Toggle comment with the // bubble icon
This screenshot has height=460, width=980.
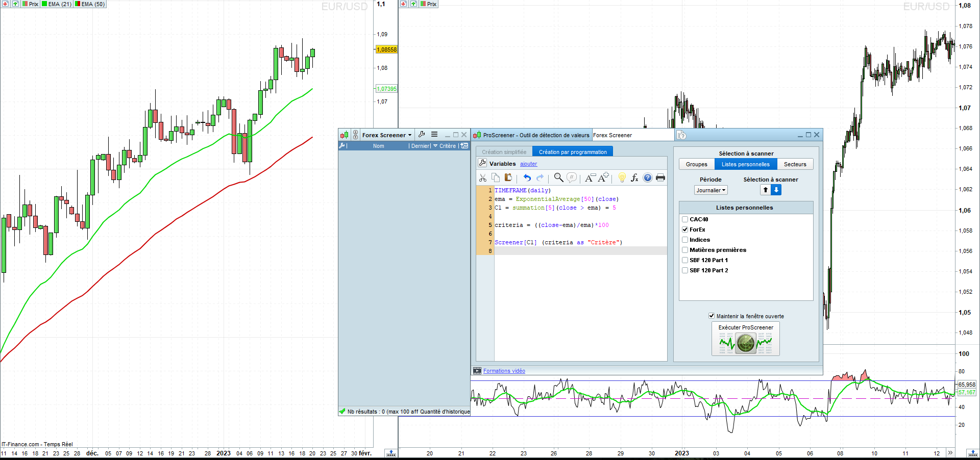pyautogui.click(x=572, y=177)
